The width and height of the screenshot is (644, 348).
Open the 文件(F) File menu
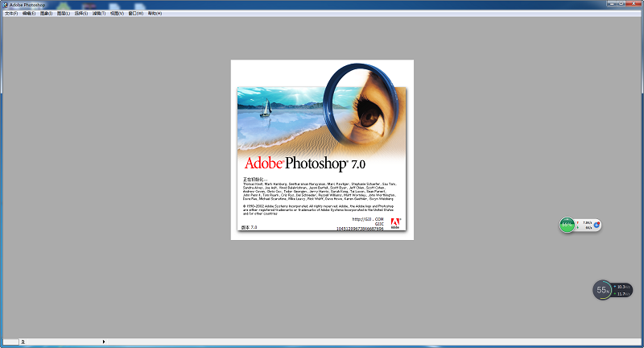point(11,14)
